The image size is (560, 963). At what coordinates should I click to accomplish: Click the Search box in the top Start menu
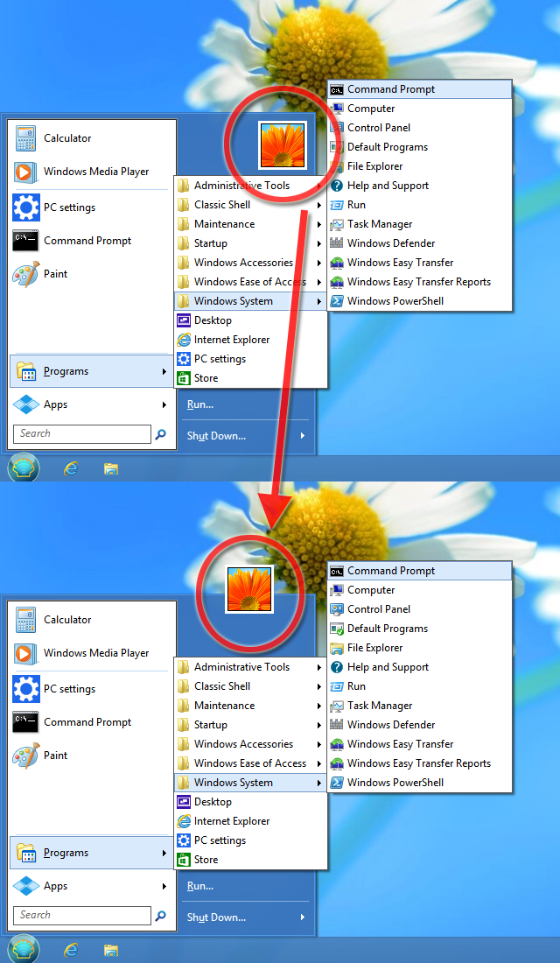82,433
